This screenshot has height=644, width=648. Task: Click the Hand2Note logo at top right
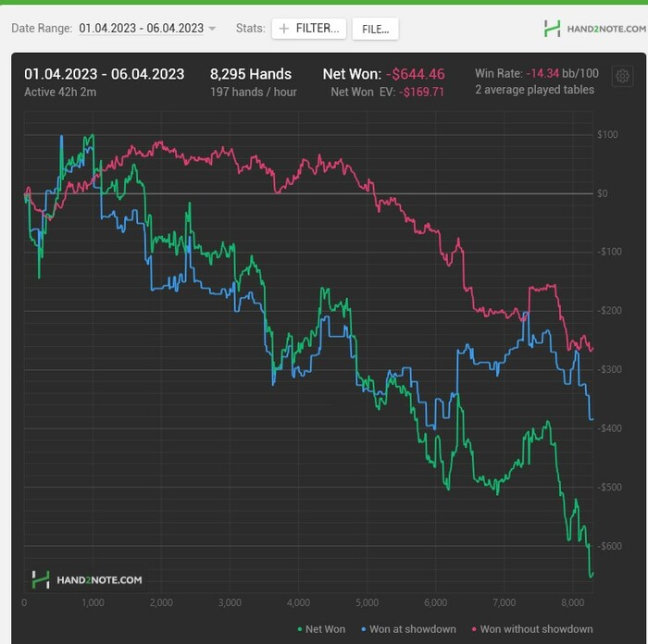pyautogui.click(x=594, y=29)
